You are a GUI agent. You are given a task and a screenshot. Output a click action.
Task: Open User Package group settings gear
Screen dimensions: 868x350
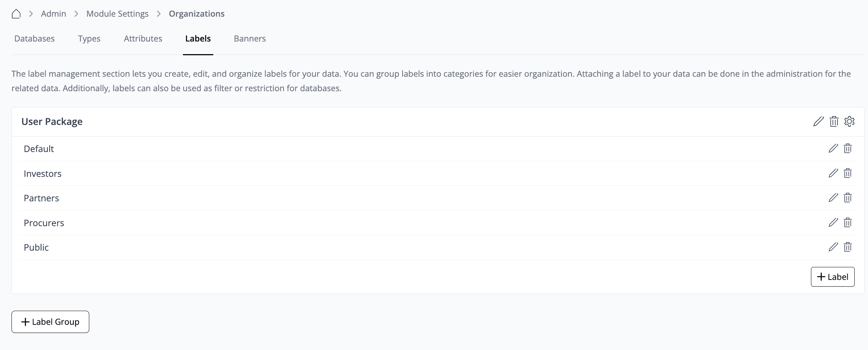click(849, 121)
